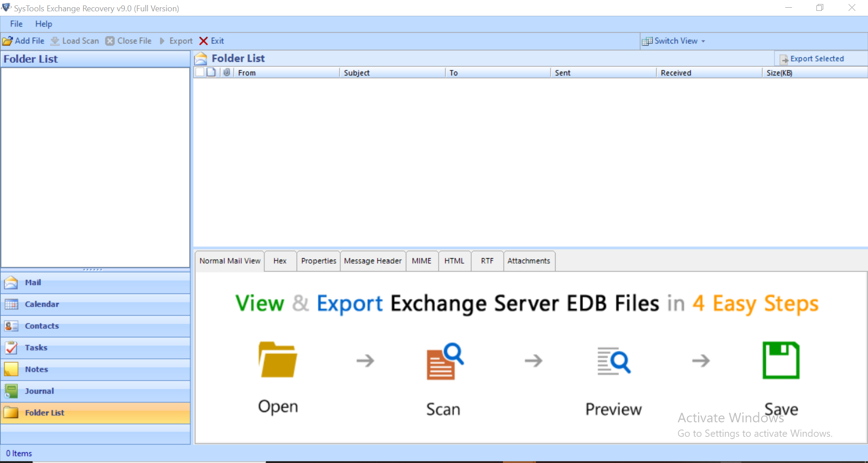Tick the select-all checkbox in header row
The height and width of the screenshot is (463, 868).
[199, 72]
